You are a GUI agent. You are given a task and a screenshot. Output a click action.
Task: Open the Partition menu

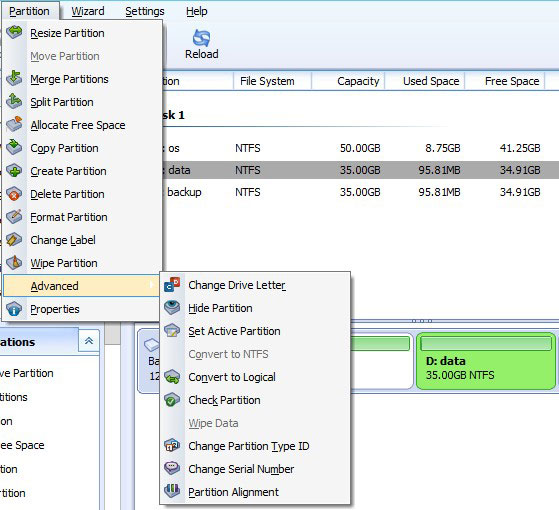click(30, 11)
